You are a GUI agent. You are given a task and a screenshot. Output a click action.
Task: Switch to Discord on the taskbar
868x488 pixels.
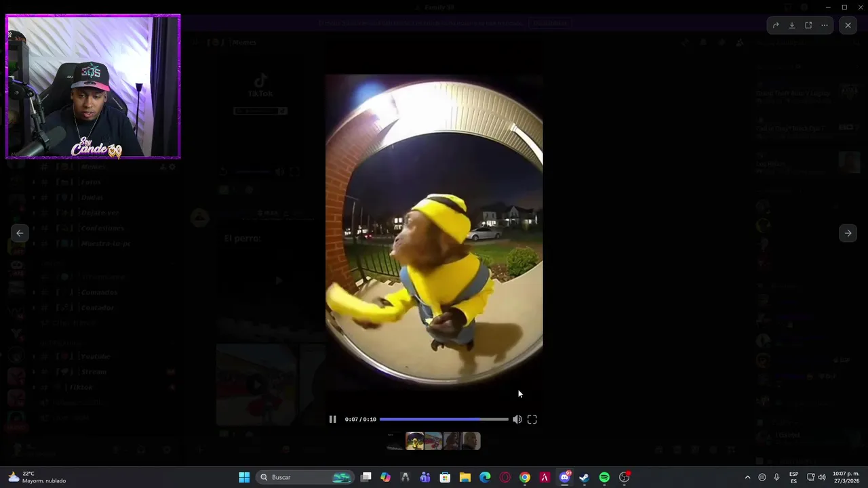pyautogui.click(x=565, y=477)
